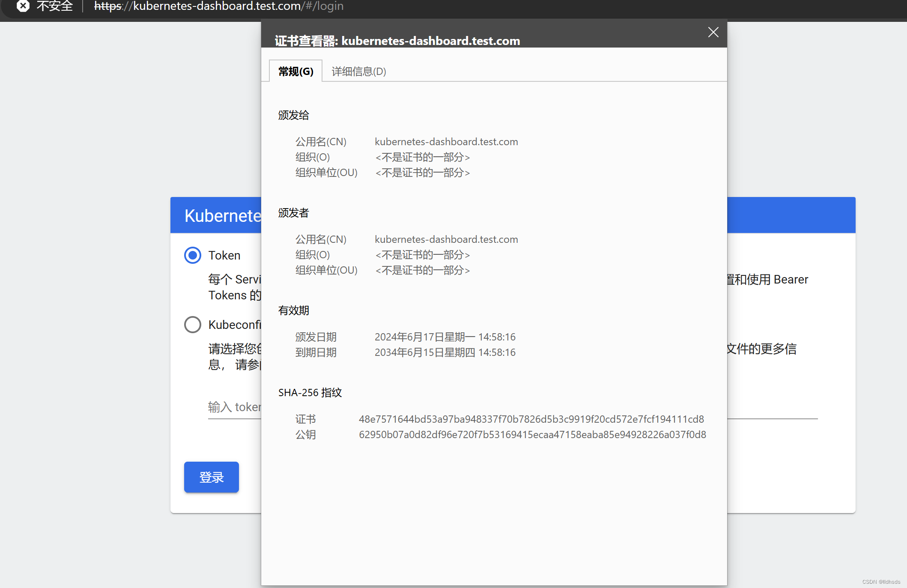Click the 颁发者 common name value
907x588 pixels.
click(x=446, y=239)
